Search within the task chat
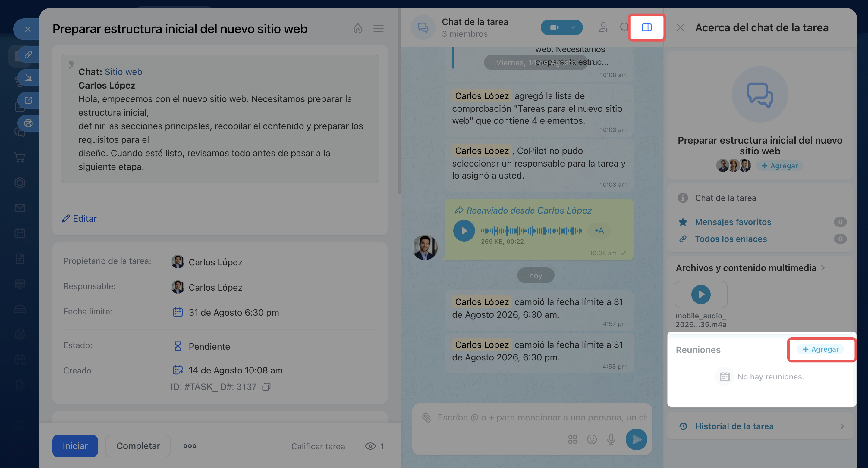This screenshot has height=468, width=868. [624, 27]
